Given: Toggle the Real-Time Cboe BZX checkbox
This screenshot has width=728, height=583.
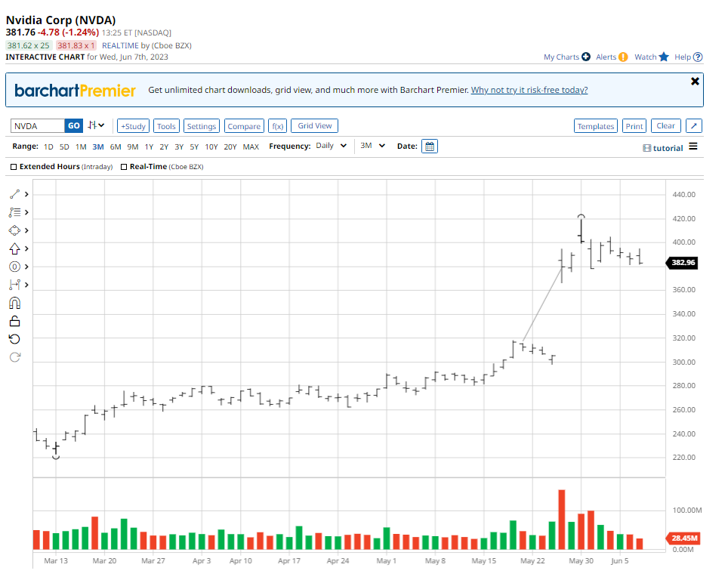Looking at the screenshot, I should coord(124,167).
